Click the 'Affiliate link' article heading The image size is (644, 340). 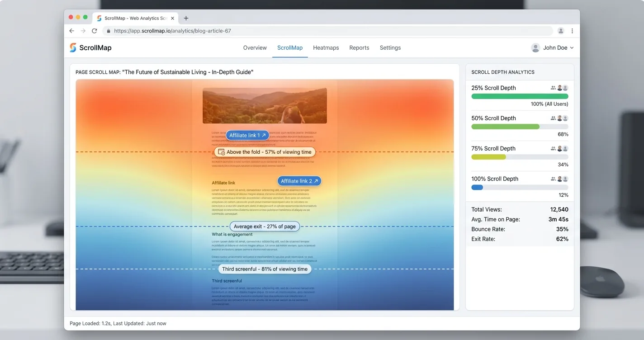[x=223, y=183]
